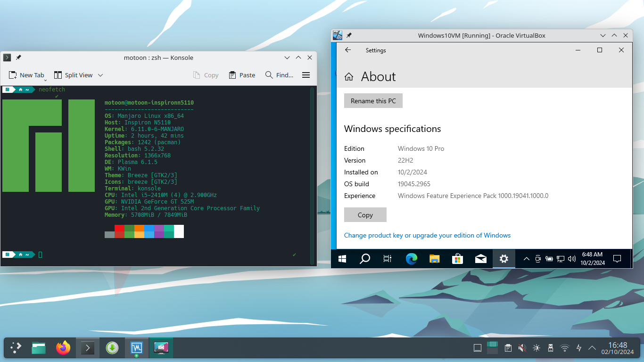Click the Windows specifications heading

coord(393,129)
